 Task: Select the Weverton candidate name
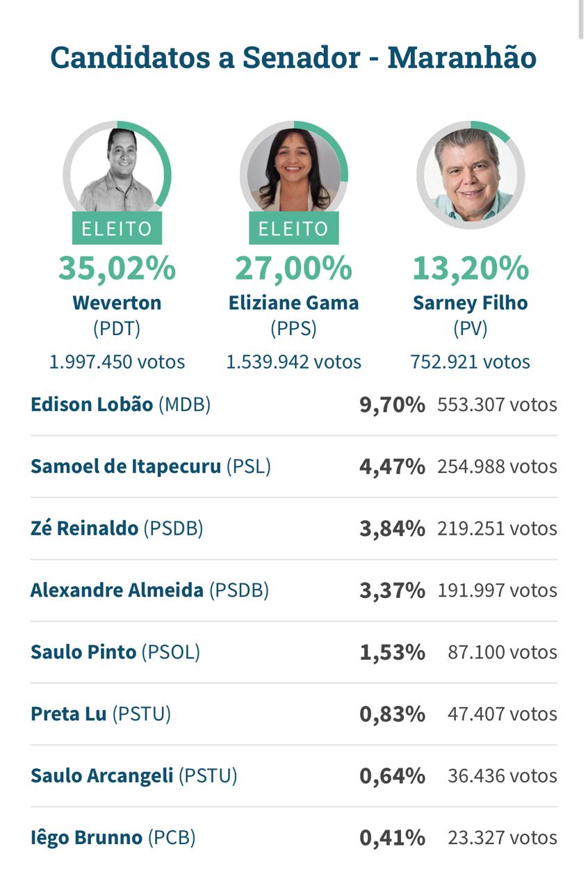point(117,302)
